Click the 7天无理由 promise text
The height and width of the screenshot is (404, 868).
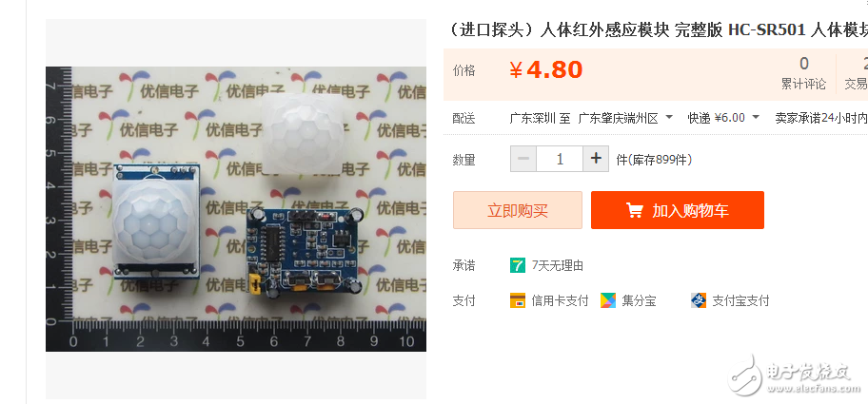pyautogui.click(x=558, y=266)
